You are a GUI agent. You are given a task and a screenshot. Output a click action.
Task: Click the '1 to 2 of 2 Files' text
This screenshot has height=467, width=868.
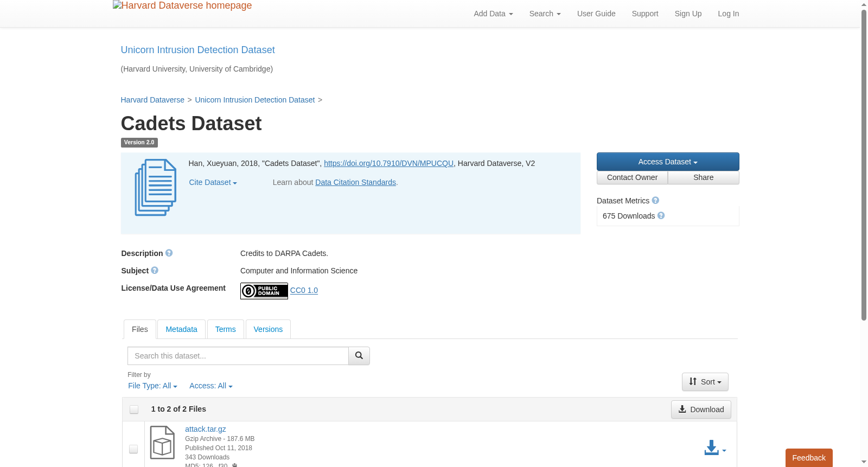(x=178, y=409)
